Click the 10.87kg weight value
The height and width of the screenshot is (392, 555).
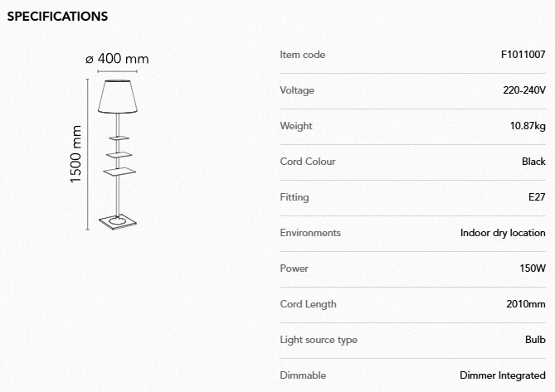[528, 126]
